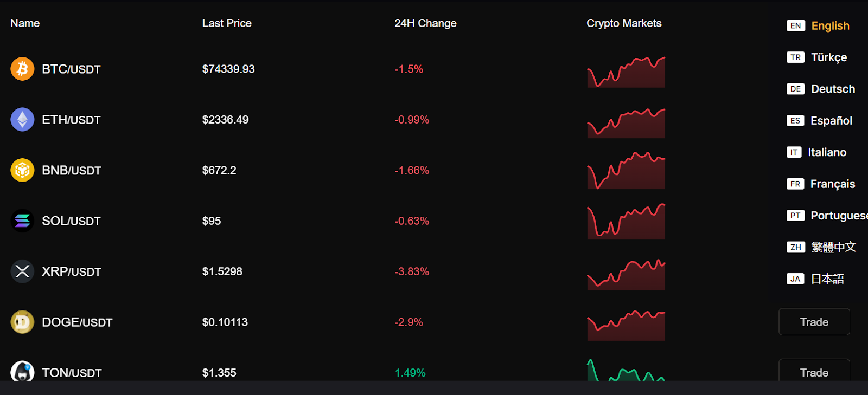868x395 pixels.
Task: Choose Italiano language option
Action: tap(828, 152)
